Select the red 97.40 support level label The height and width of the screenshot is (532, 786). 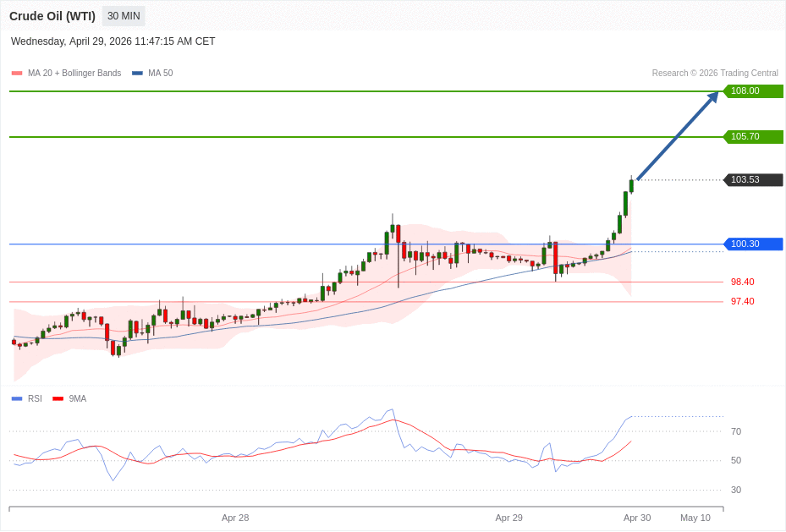pos(742,302)
